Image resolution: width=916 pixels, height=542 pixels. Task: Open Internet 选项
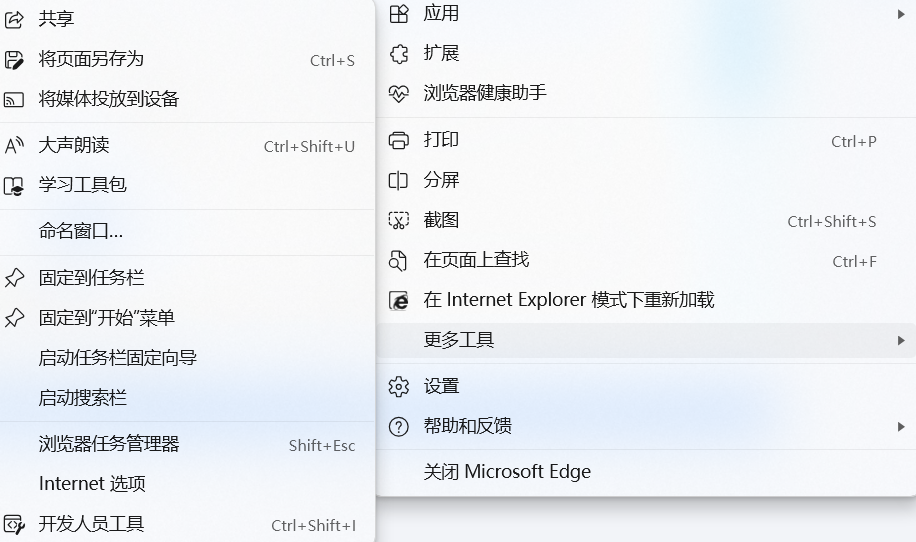click(187, 484)
